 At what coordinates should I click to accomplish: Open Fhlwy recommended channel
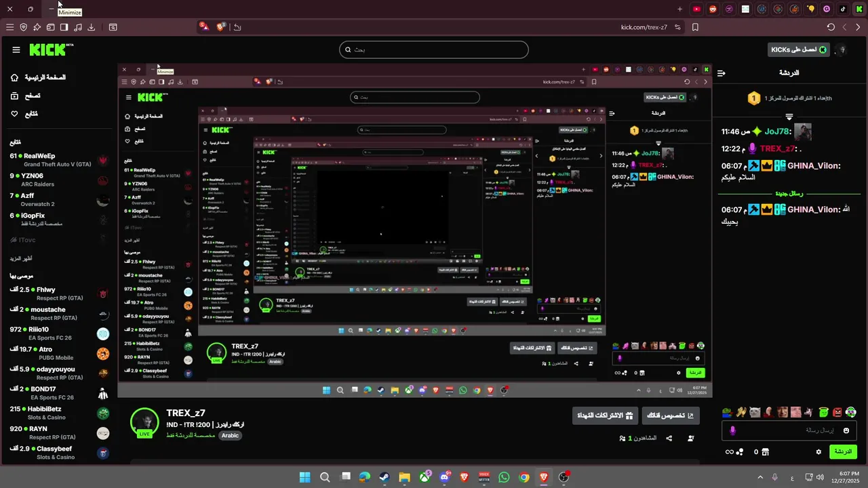click(59, 293)
